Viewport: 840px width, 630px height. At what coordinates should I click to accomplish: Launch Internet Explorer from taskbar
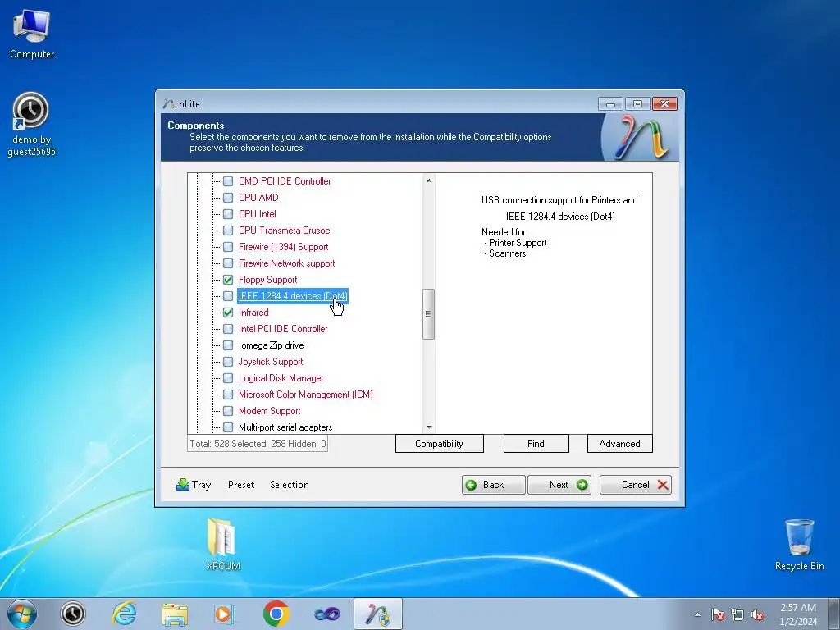[x=124, y=614]
